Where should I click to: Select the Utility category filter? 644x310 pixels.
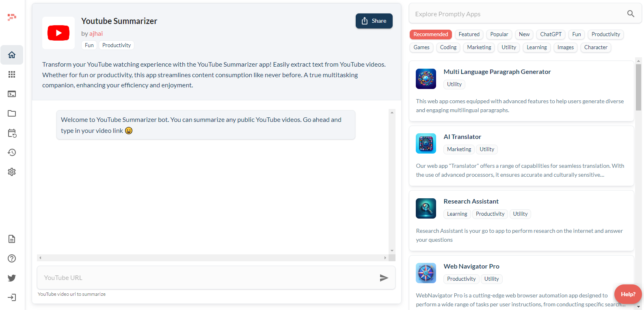click(x=509, y=48)
